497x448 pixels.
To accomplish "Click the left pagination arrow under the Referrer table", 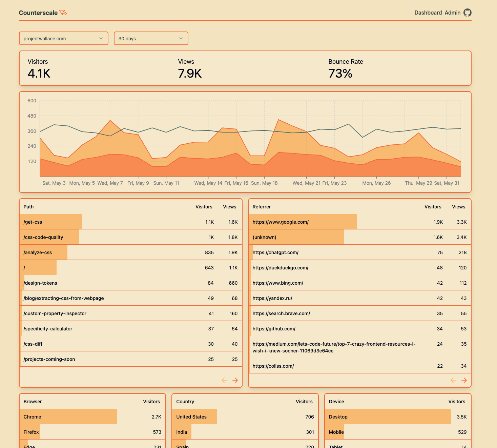I will click(x=453, y=380).
